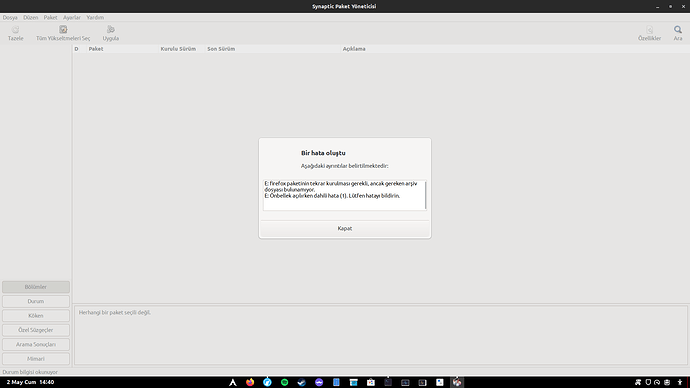Open the Yardım menu
The width and height of the screenshot is (690, 388).
95,18
